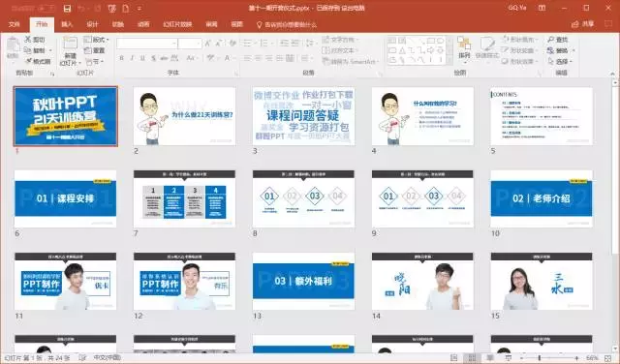
Task: Click the Undo arrow in the title bar
Action: [81, 9]
